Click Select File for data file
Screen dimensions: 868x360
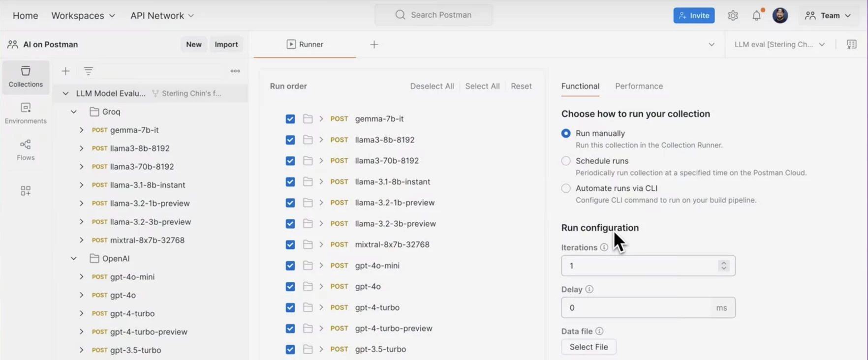[589, 347]
